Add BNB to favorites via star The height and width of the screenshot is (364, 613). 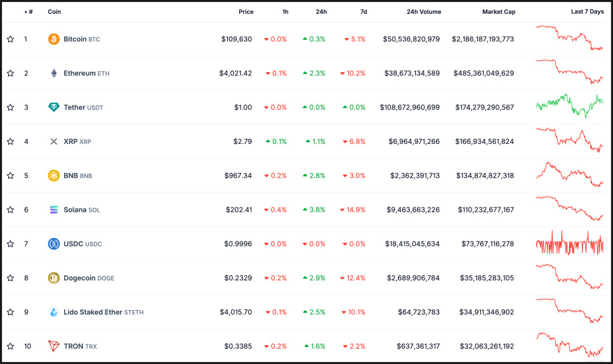point(11,176)
